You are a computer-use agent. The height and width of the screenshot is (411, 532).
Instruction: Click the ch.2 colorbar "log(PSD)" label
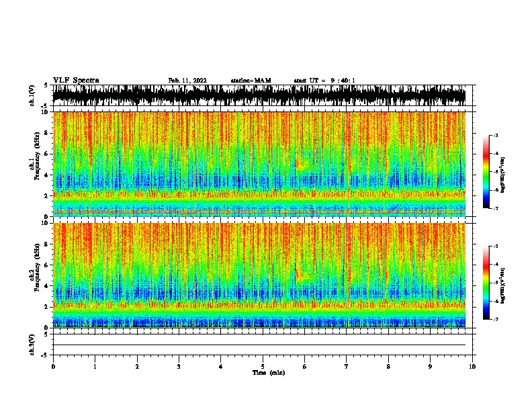(502, 285)
